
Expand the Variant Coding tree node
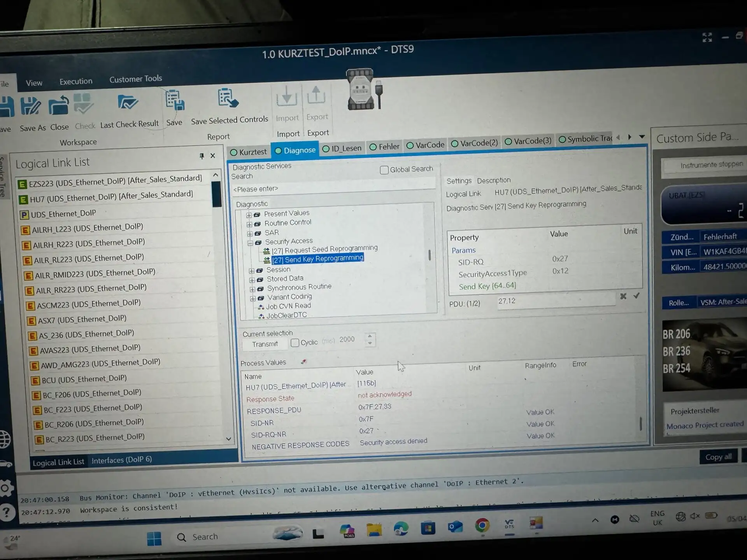point(253,298)
